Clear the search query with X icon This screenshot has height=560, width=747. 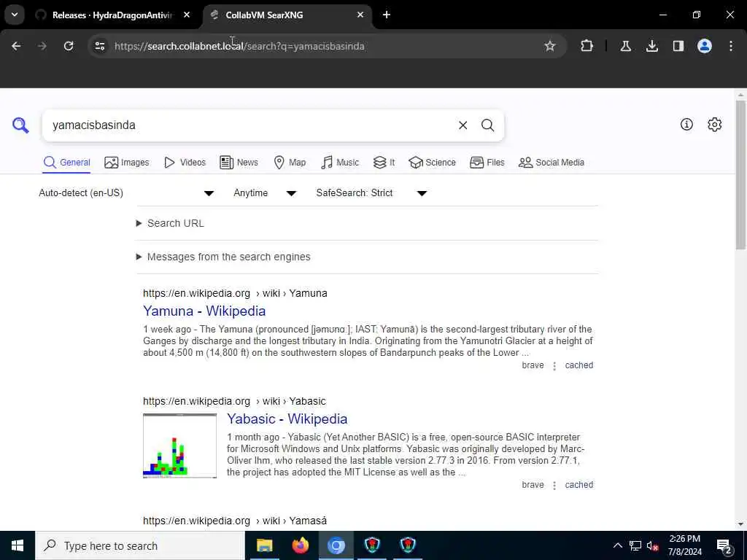pos(462,125)
